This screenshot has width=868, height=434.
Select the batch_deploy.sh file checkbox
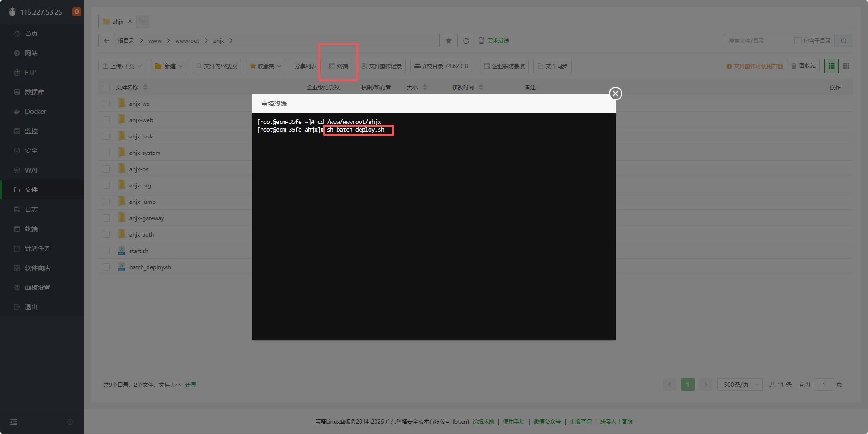[x=106, y=267]
